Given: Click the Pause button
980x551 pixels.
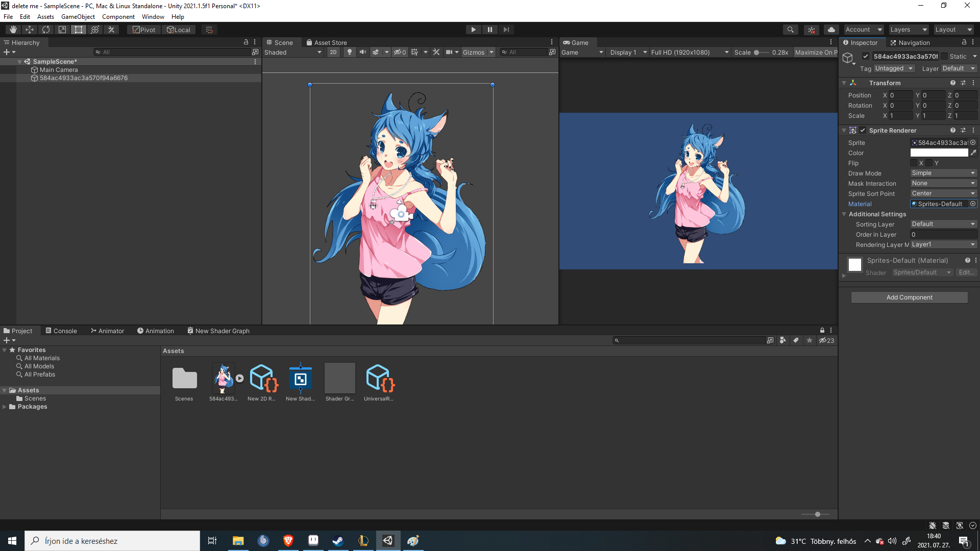Looking at the screenshot, I should pos(490,30).
